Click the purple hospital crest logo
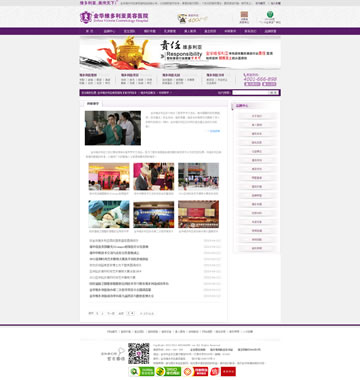This screenshot has width=360, height=380. [x=86, y=17]
